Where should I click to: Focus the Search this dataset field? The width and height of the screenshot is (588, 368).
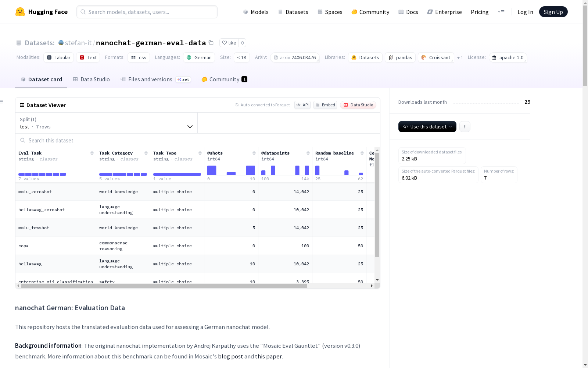pos(198,140)
